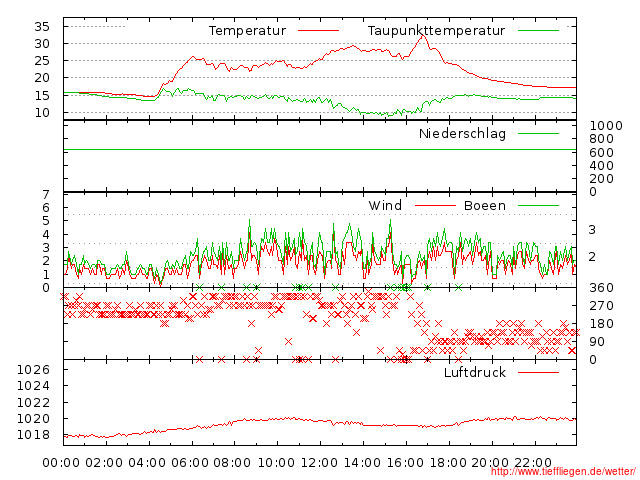Click the Taupunkttemperatur legend label
Viewport: 640px width, 480px height.
pyautogui.click(x=436, y=31)
